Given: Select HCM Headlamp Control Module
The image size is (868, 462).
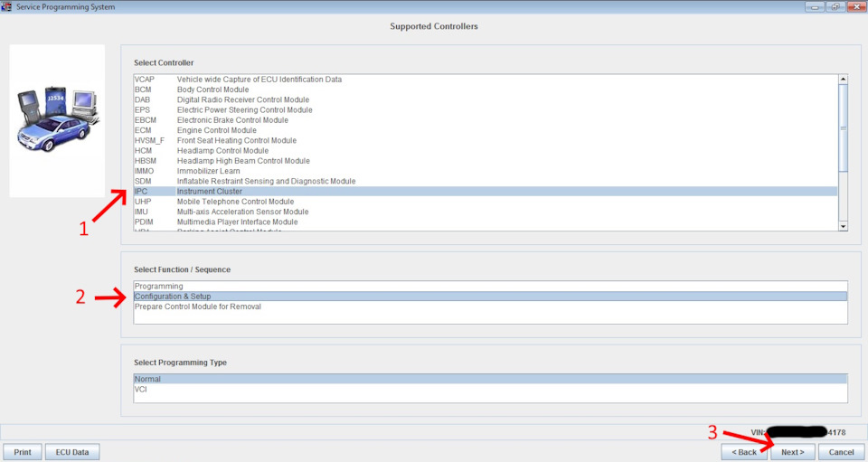Looking at the screenshot, I should pos(486,151).
